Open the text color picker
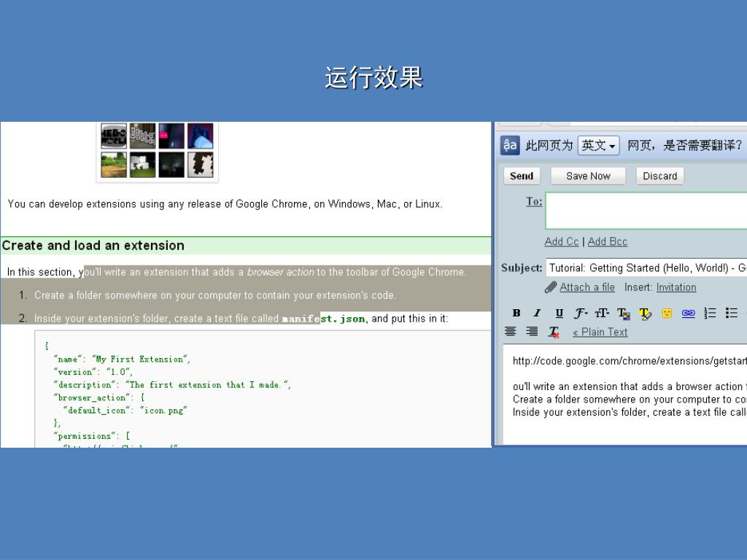Viewport: 747px width, 560px height. tap(624, 314)
